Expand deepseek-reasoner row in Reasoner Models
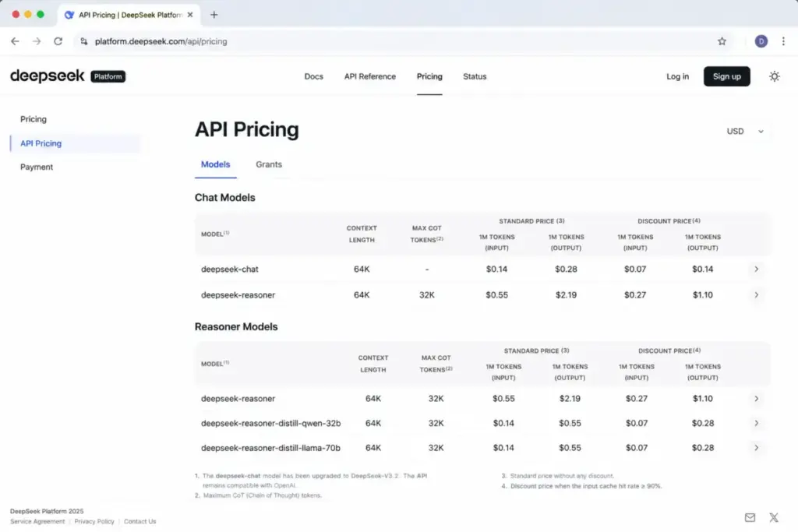The width and height of the screenshot is (798, 532). 756,399
